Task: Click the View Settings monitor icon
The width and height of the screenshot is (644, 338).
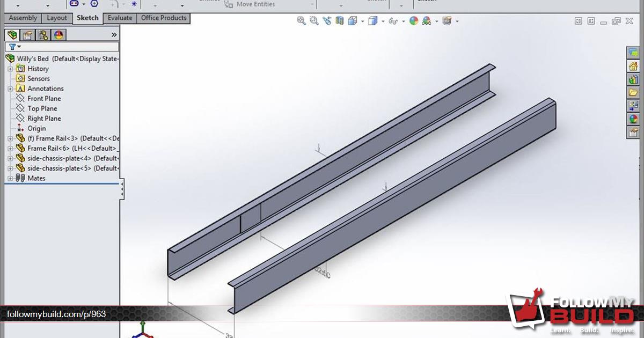Action: pyautogui.click(x=447, y=21)
